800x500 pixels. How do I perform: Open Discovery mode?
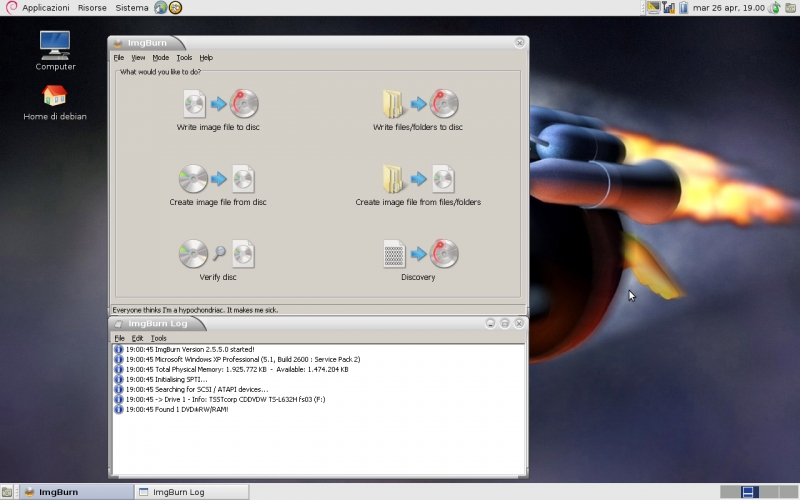point(418,260)
